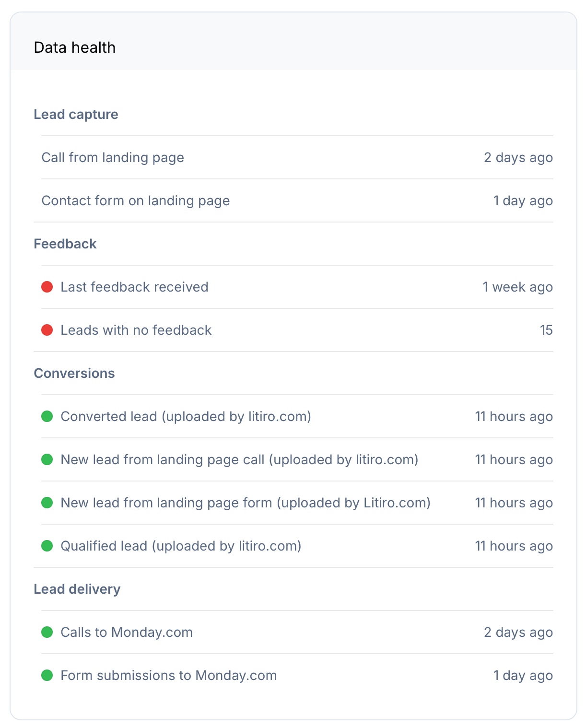Screen dimensions: 586x728
Task: Open Qualified lead (uploaded by litiro.com) entry
Action: 181,546
